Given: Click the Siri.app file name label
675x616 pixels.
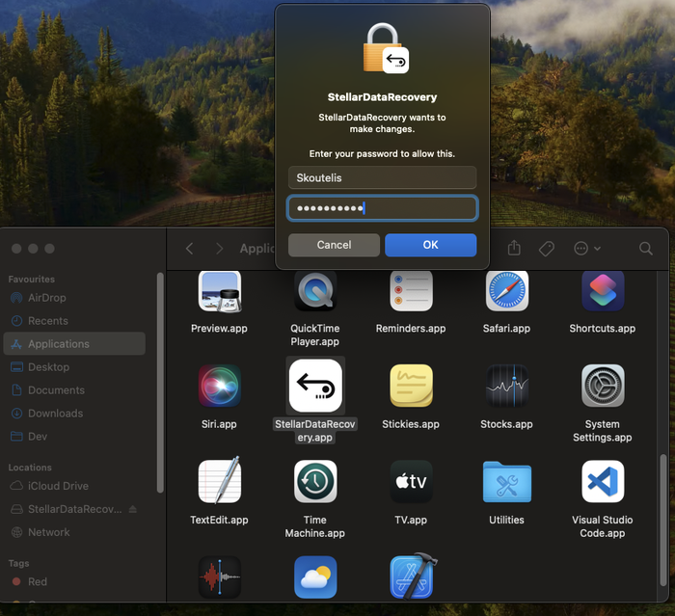Looking at the screenshot, I should click(220, 424).
